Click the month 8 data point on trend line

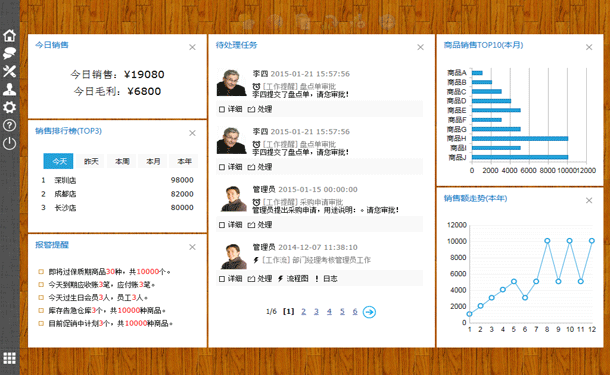coord(547,241)
